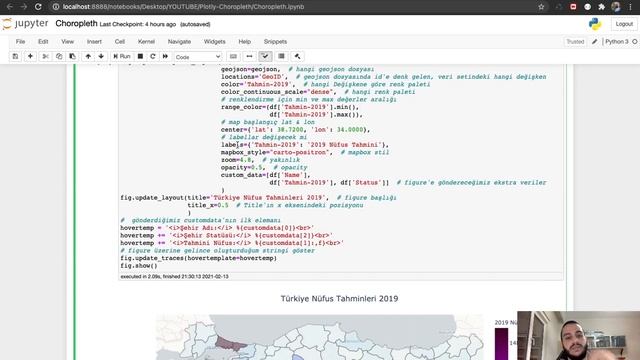The image size is (640, 360).
Task: Toggle the checkmark extension toolbar button
Action: (265, 56)
